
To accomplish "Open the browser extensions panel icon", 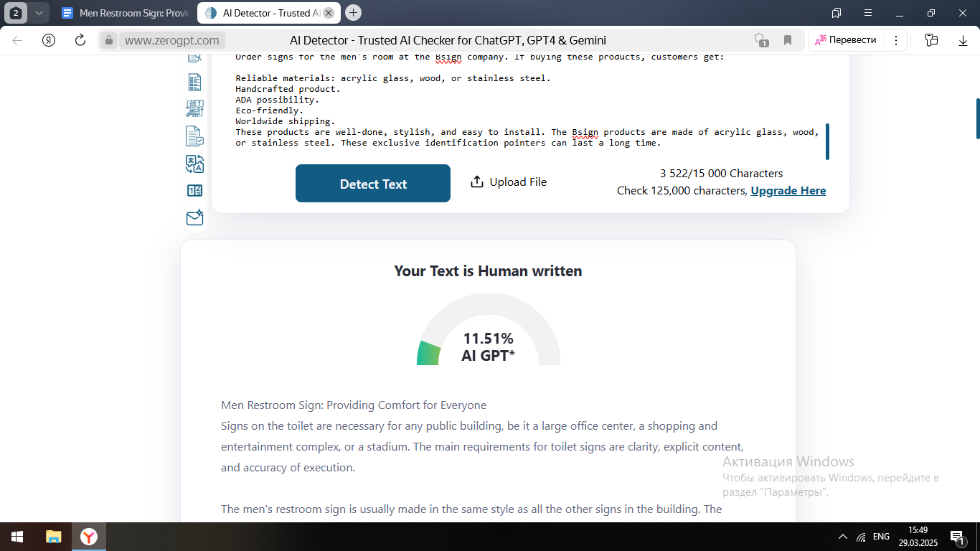I will click(931, 40).
